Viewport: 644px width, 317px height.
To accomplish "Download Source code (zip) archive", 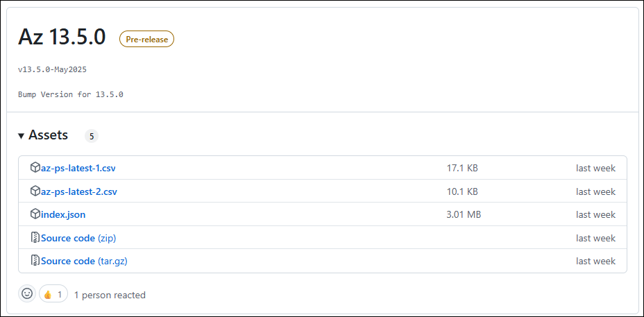I will [x=78, y=238].
